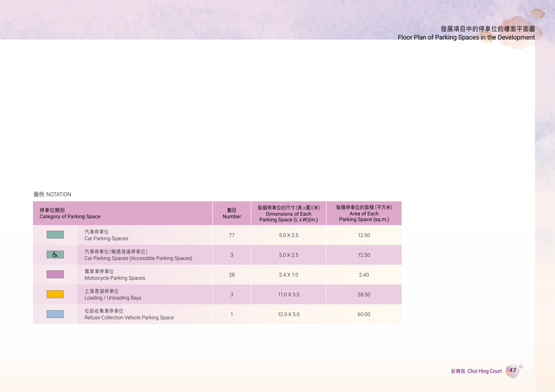Click the Chinese title '發展項目中的停車位的樓面平面圖'

click(x=488, y=29)
